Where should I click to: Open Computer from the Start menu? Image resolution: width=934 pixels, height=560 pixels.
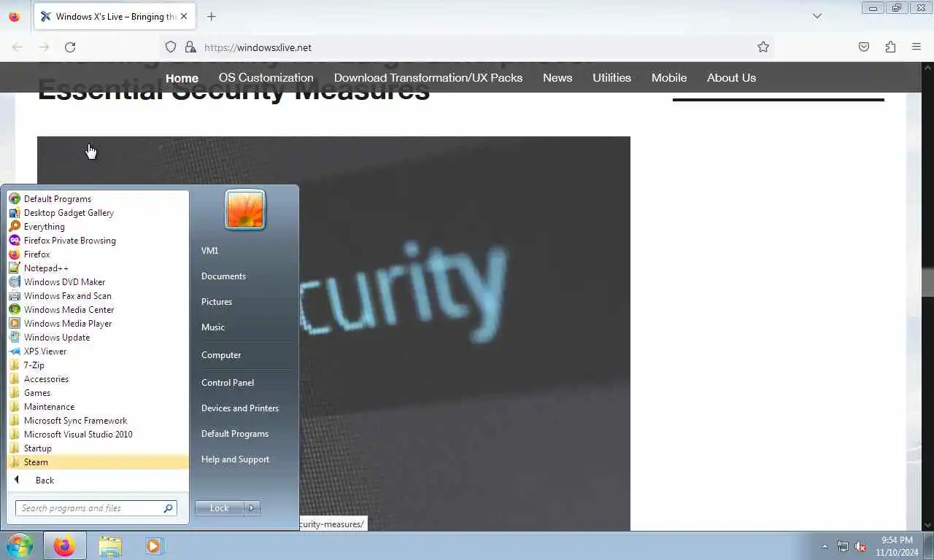click(244, 355)
